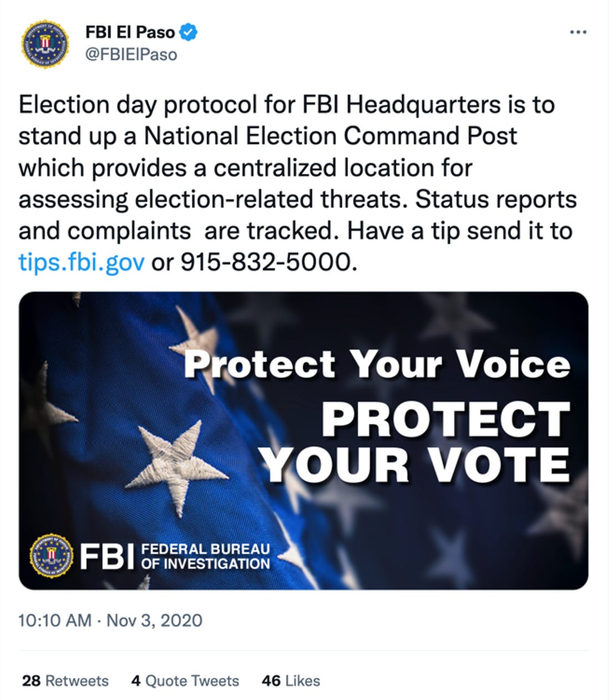Click Protect Your Voice text in the image

point(380,363)
